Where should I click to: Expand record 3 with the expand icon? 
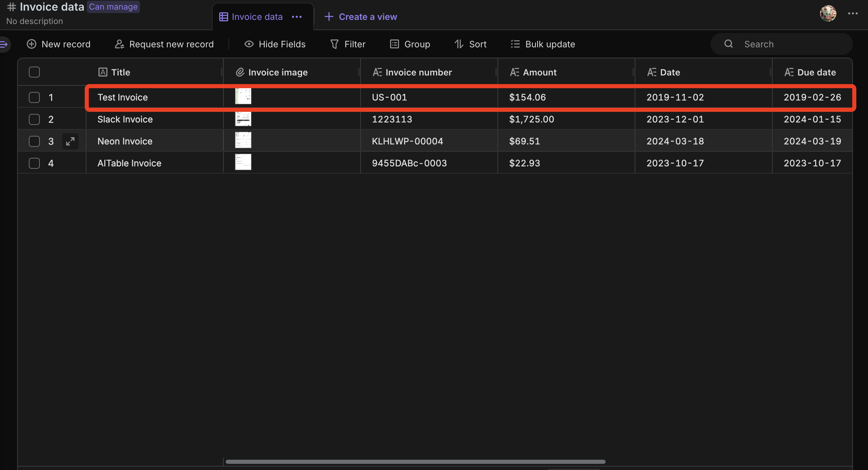(x=70, y=141)
